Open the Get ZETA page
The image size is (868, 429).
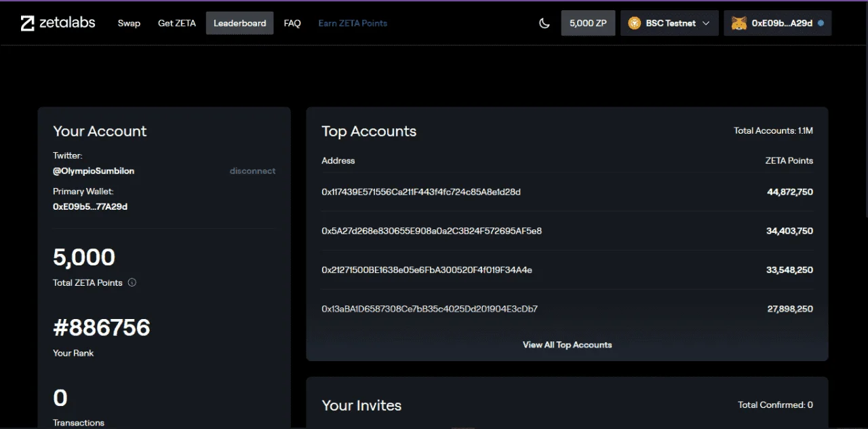pyautogui.click(x=177, y=23)
